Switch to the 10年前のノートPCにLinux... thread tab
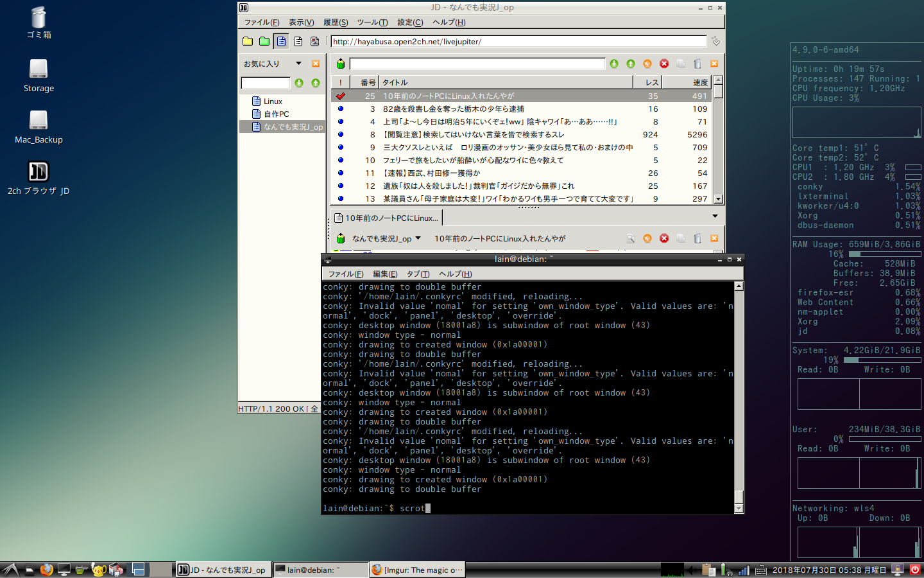924x578 pixels. coord(386,218)
